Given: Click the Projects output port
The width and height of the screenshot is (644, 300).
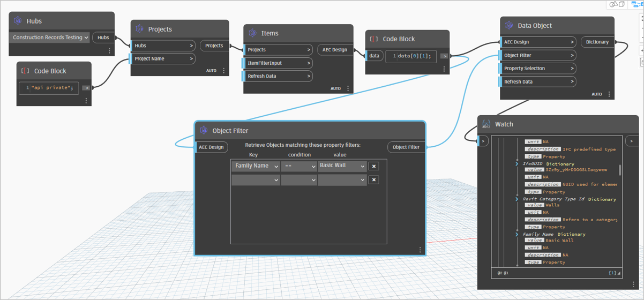Looking at the screenshot, I should (x=214, y=46).
